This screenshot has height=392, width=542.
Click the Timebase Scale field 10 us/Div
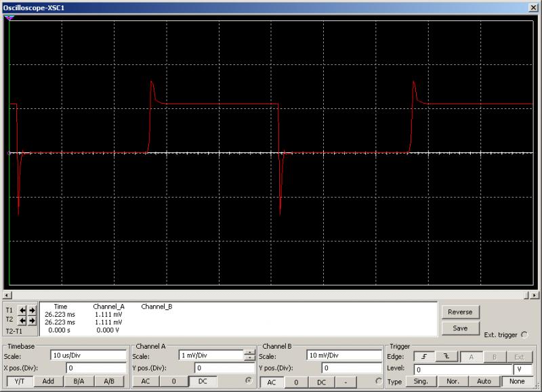[89, 355]
